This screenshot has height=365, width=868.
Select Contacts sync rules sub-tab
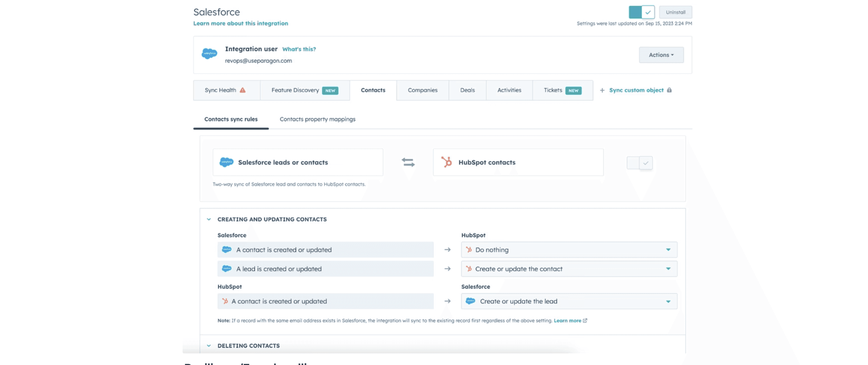pos(231,119)
